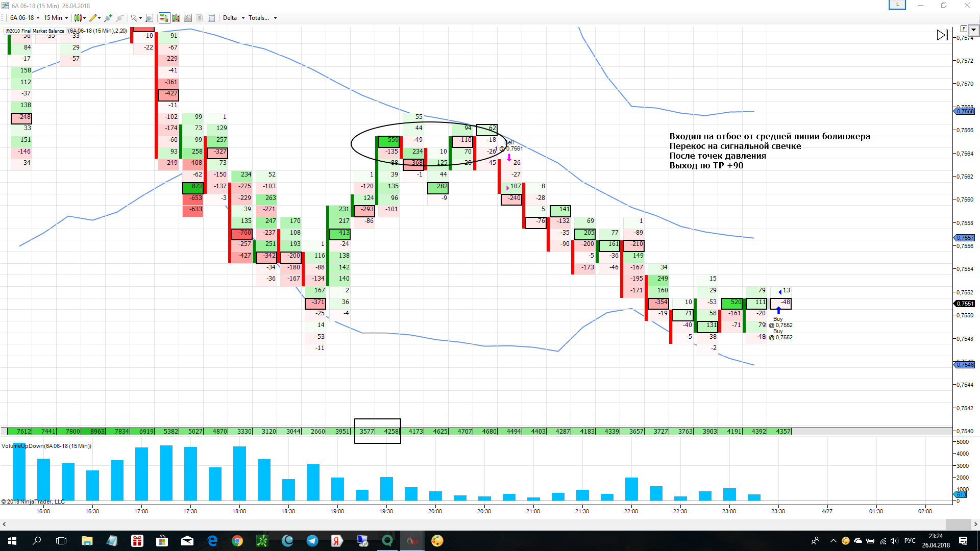Click the L link button in title bar
This screenshot has height=551, width=980.
pyautogui.click(x=897, y=5)
